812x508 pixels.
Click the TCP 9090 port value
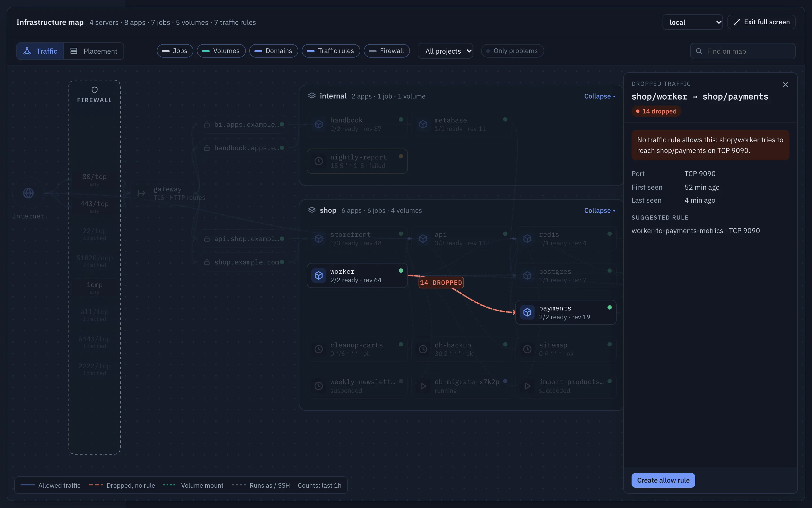pyautogui.click(x=700, y=174)
